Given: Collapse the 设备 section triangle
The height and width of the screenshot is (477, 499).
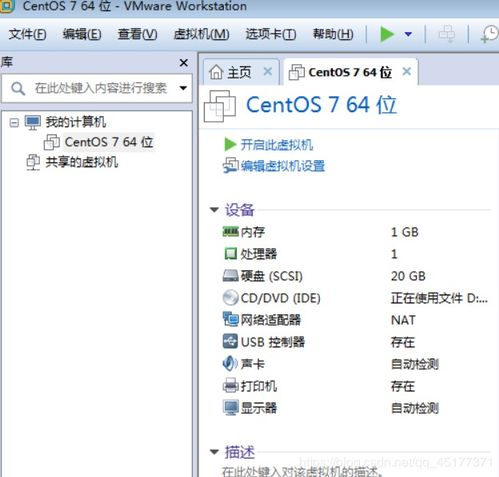Looking at the screenshot, I should click(x=214, y=210).
